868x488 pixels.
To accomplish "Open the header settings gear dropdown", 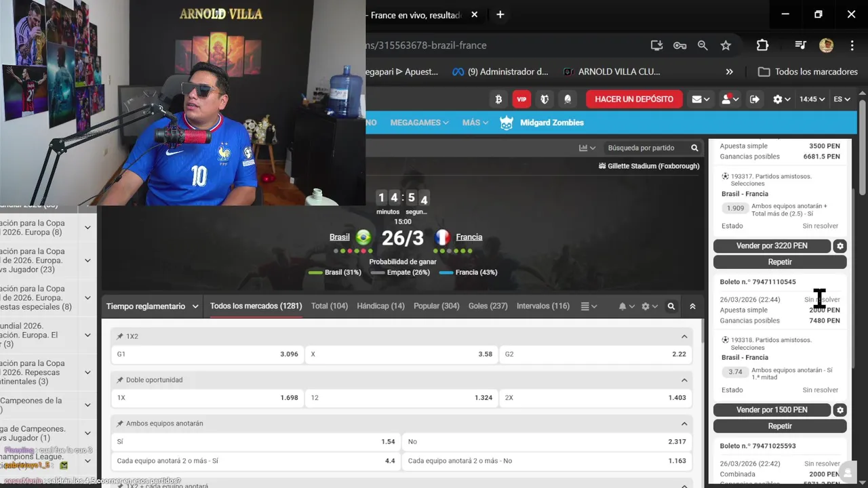I will coord(781,99).
